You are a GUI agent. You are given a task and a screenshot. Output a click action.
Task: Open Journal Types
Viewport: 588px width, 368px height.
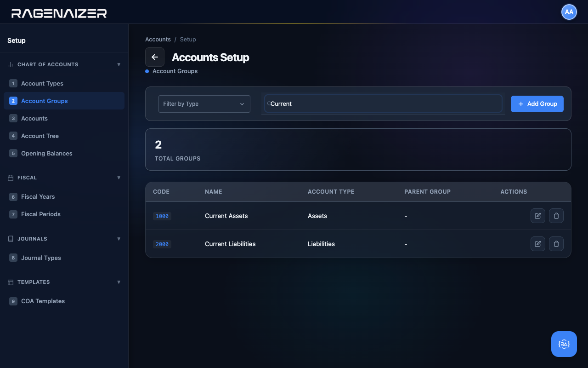[64, 258]
